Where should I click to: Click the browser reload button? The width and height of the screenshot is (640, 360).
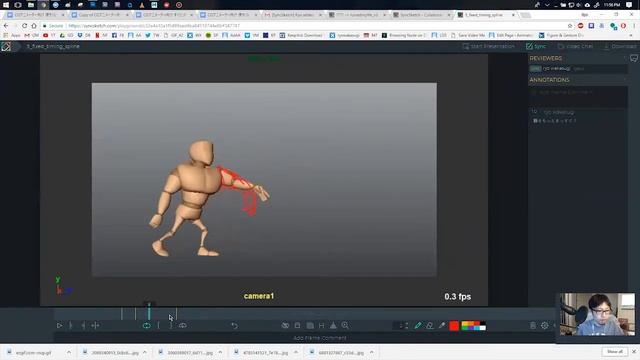click(x=24, y=26)
